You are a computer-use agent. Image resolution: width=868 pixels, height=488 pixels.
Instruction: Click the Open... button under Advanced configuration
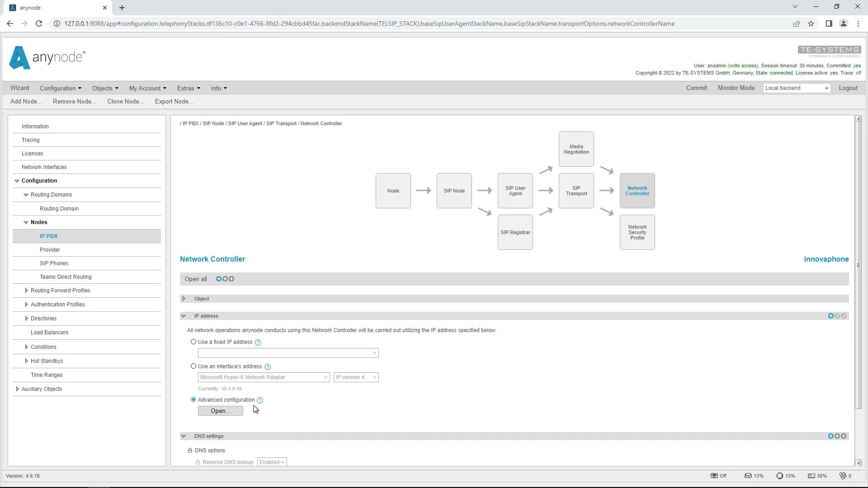point(221,411)
